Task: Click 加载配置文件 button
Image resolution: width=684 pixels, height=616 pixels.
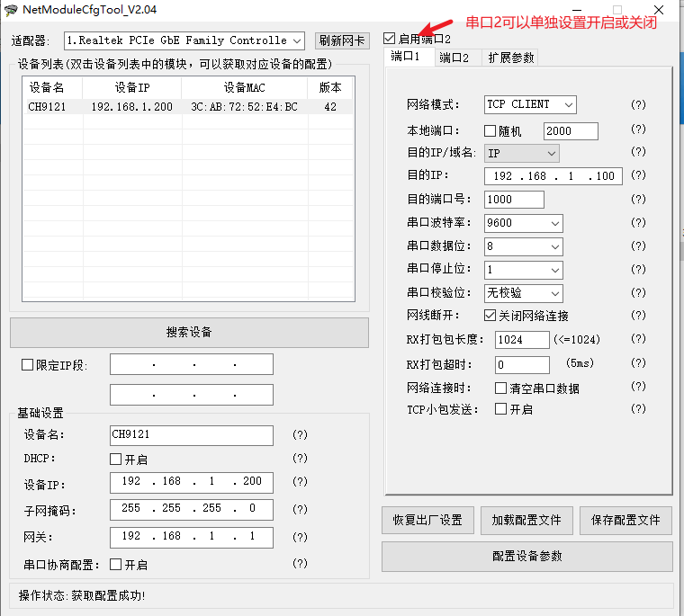Action: pos(526,520)
